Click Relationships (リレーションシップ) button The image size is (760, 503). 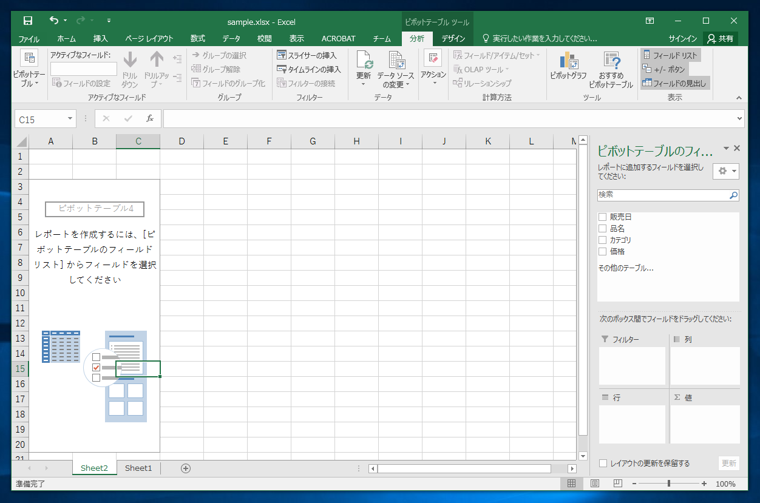(482, 83)
